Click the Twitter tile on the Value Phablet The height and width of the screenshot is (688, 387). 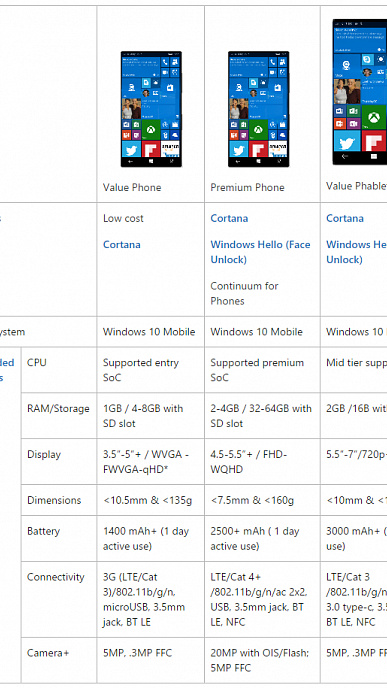(x=347, y=141)
